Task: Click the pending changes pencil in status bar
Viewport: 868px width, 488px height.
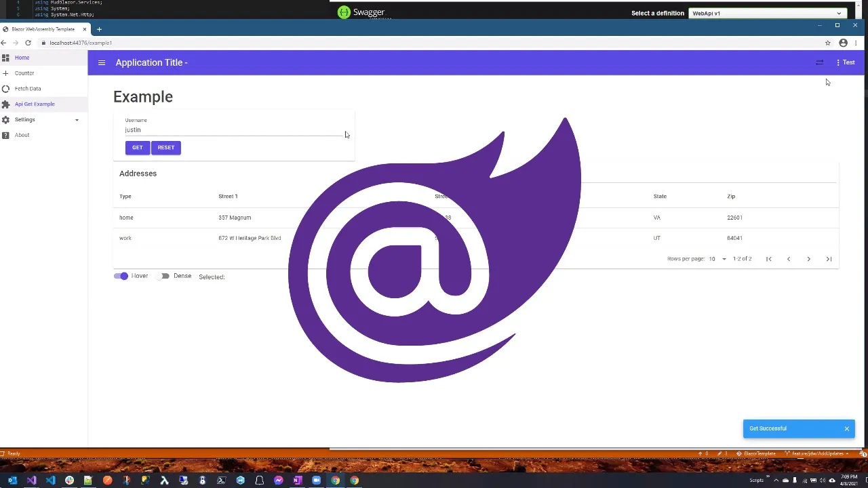Action: [724, 453]
